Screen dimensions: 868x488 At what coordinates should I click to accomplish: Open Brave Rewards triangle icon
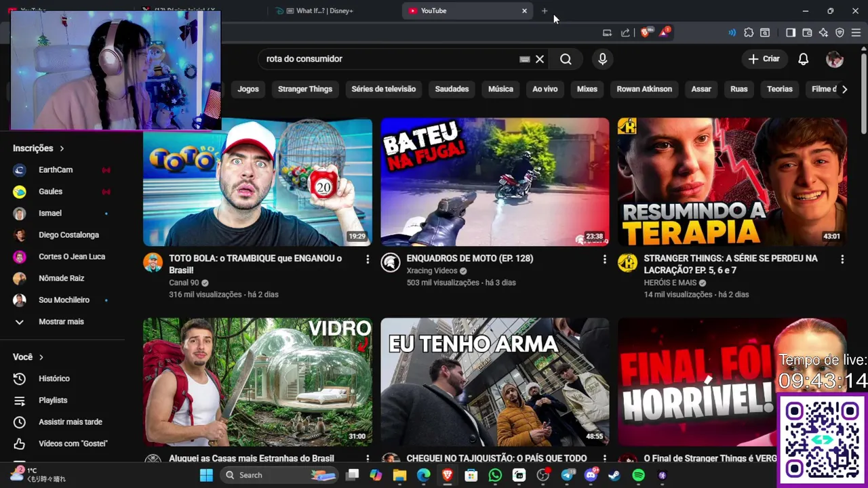pyautogui.click(x=664, y=33)
